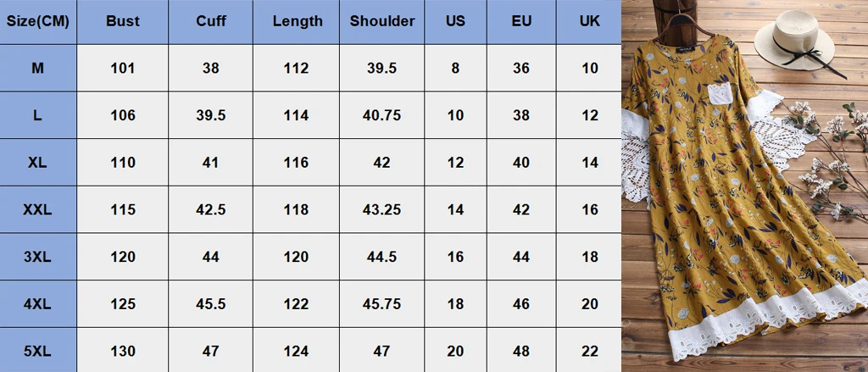
Task: Click the Bust column header
Action: [x=122, y=21]
